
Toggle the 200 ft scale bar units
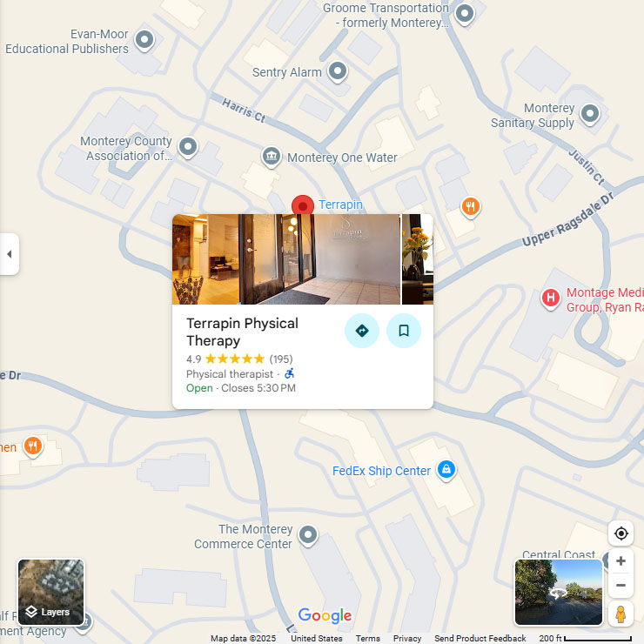pos(586,638)
